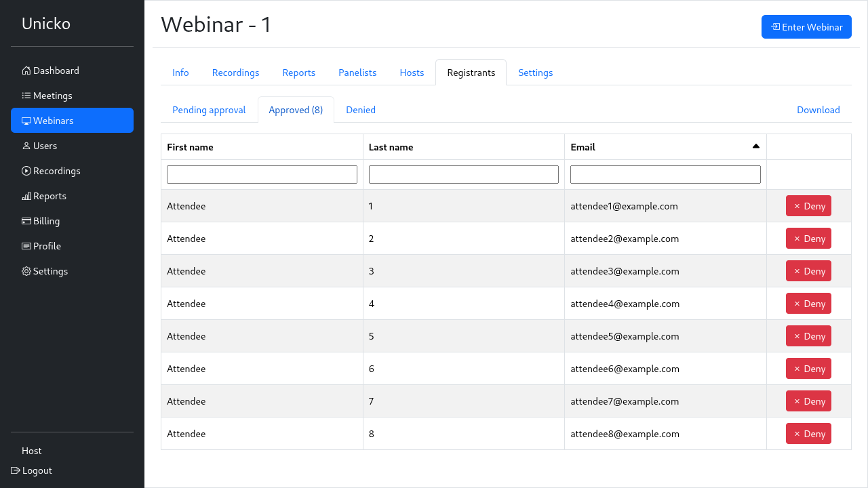The height and width of the screenshot is (488, 868).
Task: Deny attendee6@example.com registration
Action: 808,369
